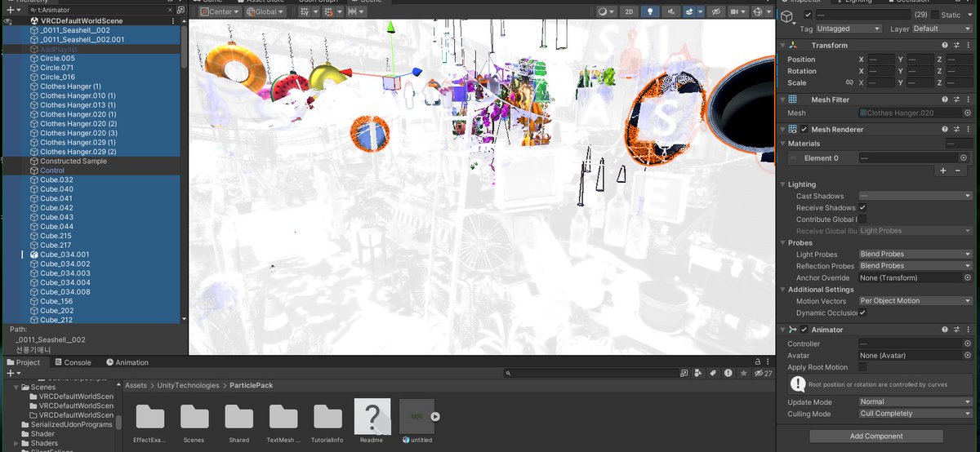The image size is (980, 452).
Task: Toggle the Mesh Renderer enabled checkbox
Action: [x=804, y=130]
